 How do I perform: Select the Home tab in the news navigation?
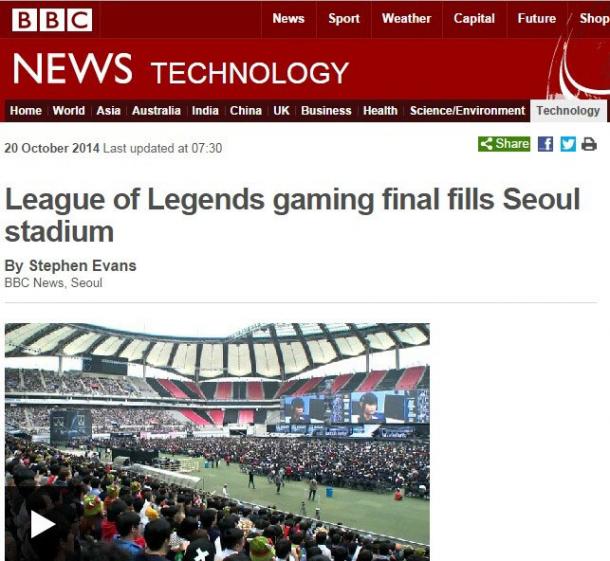pyautogui.click(x=26, y=111)
